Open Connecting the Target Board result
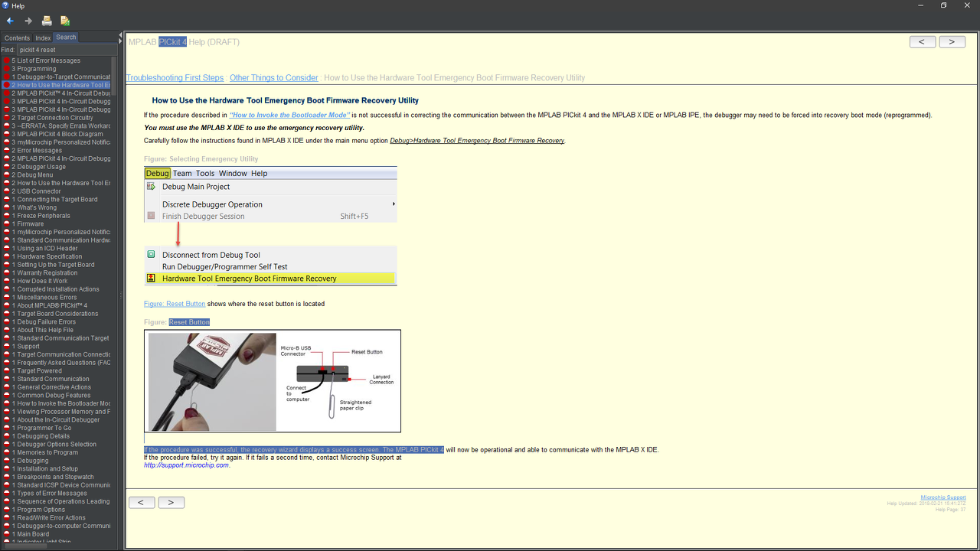This screenshot has height=551, width=980. 54,200
